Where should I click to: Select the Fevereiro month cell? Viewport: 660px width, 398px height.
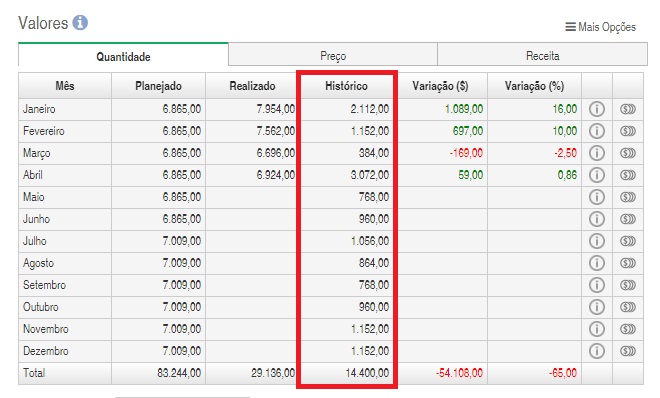(65, 131)
